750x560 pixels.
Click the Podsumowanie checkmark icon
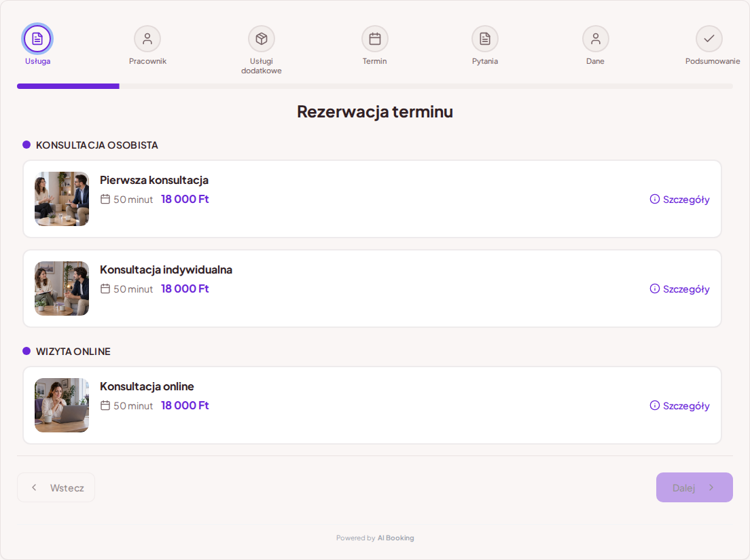point(709,38)
